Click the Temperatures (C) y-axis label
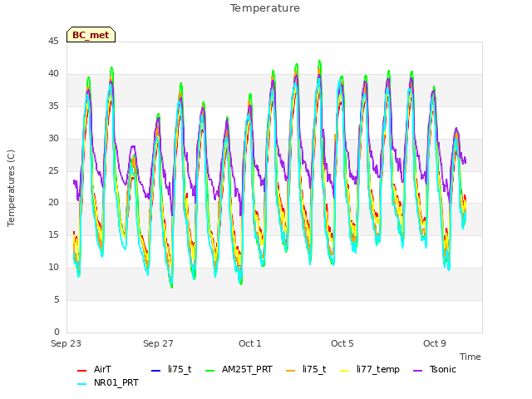532x399 pixels. (11, 188)
